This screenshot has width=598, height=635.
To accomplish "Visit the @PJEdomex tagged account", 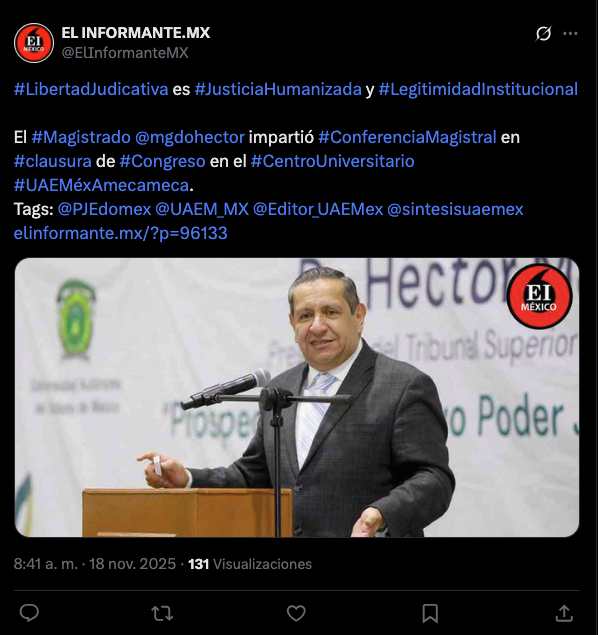I will point(104,209).
